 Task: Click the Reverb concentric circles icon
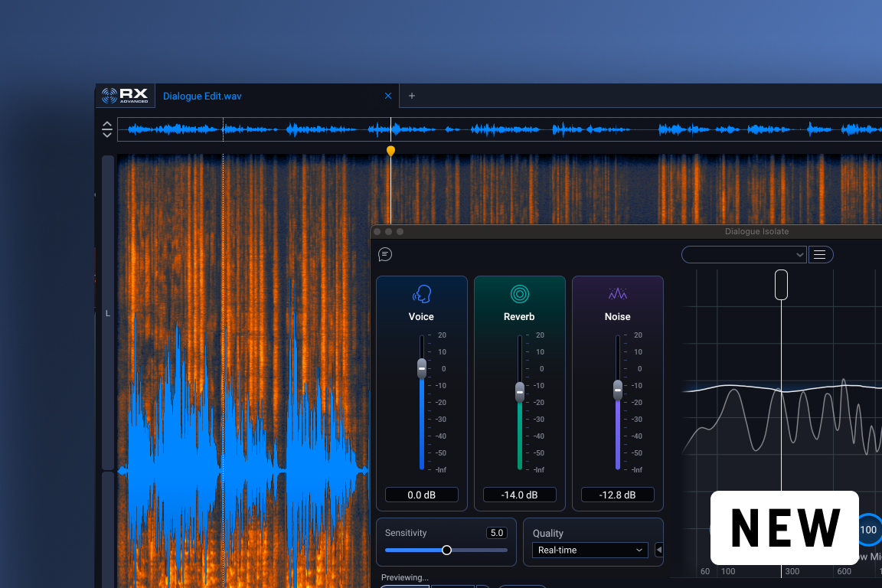[519, 294]
